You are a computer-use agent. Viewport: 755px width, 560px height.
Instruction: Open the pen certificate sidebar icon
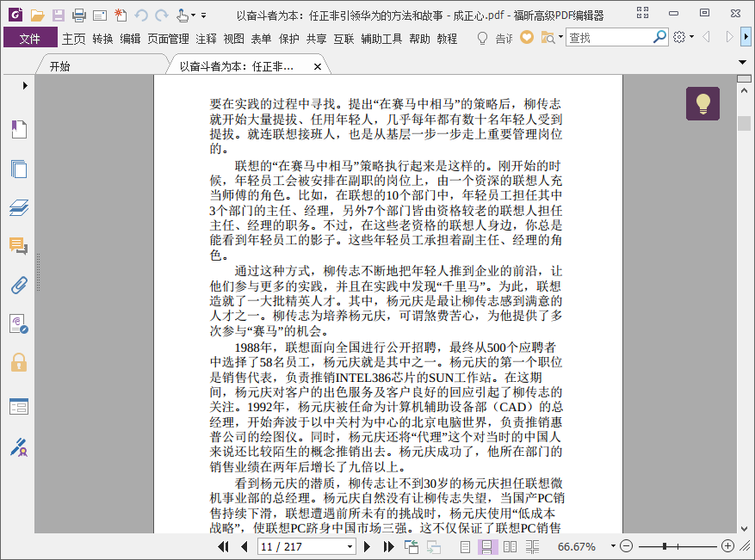pos(19,447)
